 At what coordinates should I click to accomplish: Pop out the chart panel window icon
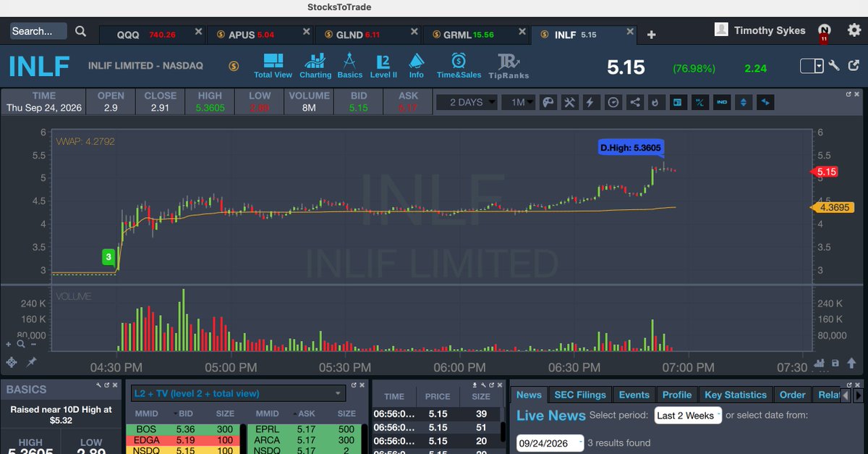849,94
